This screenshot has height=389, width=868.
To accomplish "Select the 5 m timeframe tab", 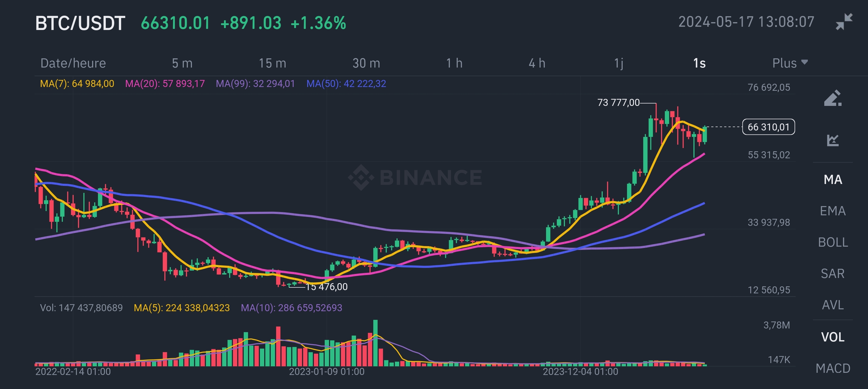I will pos(182,63).
